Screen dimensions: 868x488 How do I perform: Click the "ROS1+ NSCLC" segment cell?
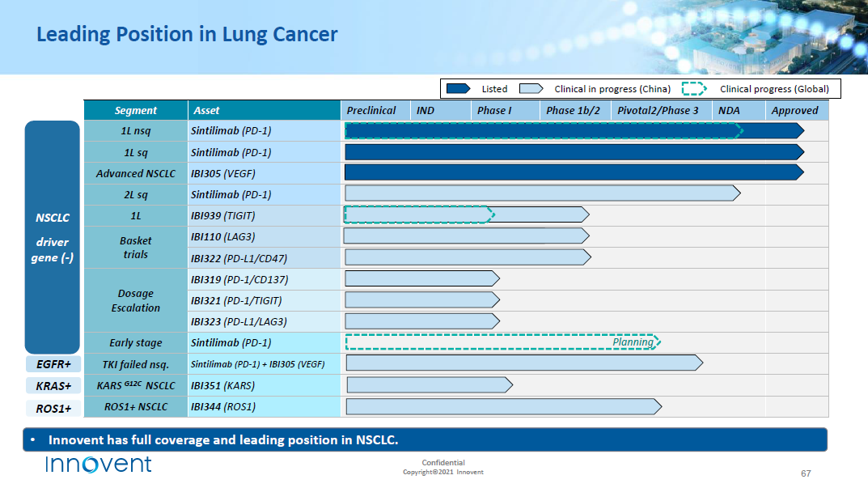pos(136,406)
